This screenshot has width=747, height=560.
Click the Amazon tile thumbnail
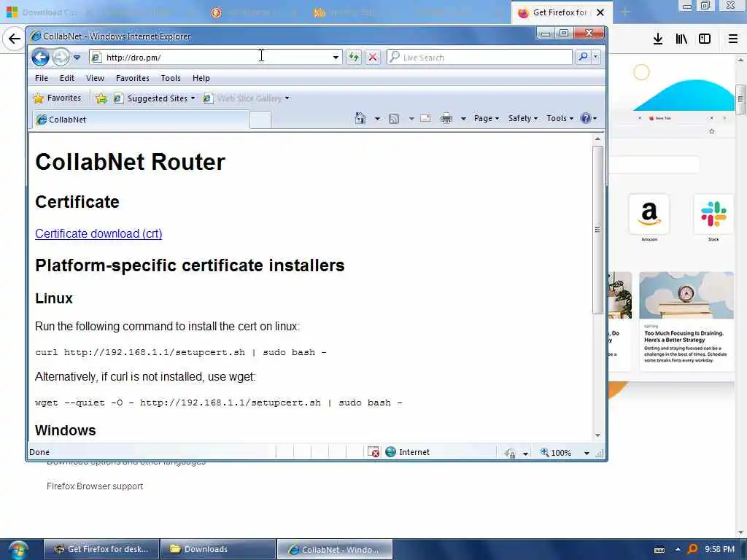click(x=649, y=214)
